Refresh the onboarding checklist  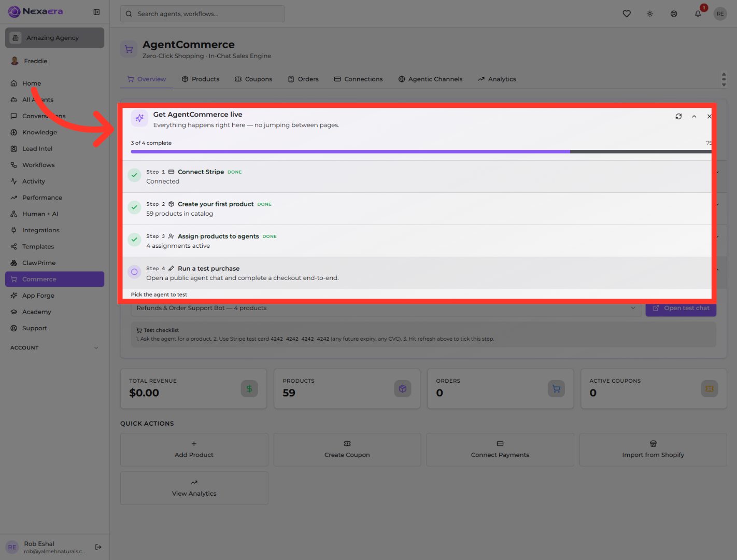click(x=678, y=117)
